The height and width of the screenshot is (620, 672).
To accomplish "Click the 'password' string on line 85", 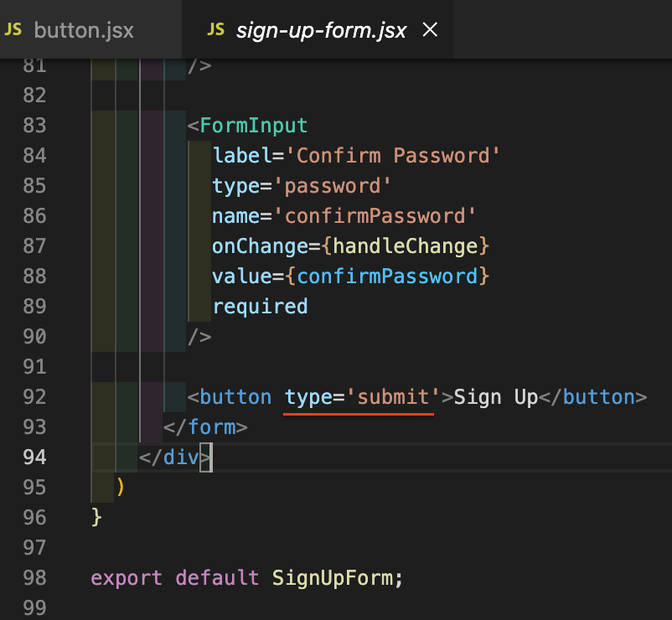I will 332,186.
